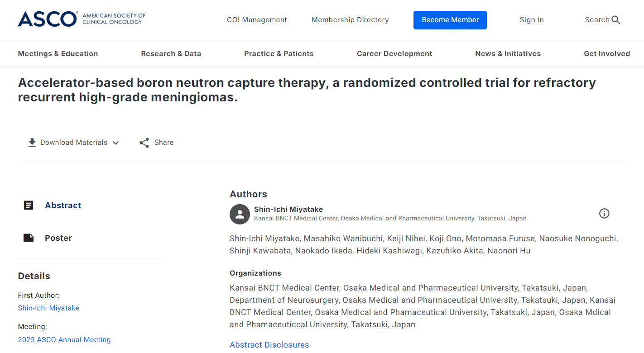Go to COI Management
The image size is (644, 353).
[x=257, y=20]
